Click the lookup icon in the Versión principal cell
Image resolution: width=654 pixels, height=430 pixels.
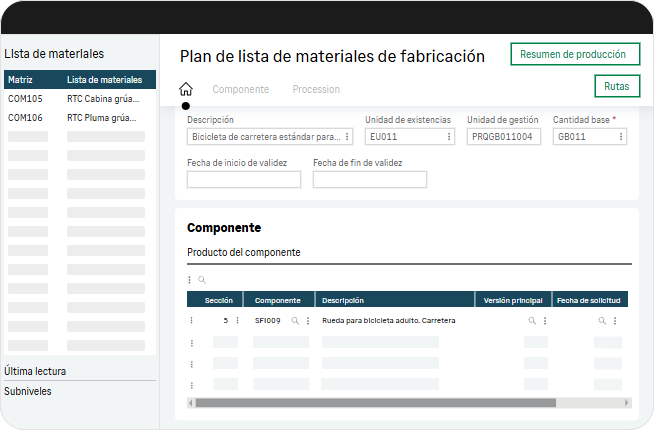(532, 321)
